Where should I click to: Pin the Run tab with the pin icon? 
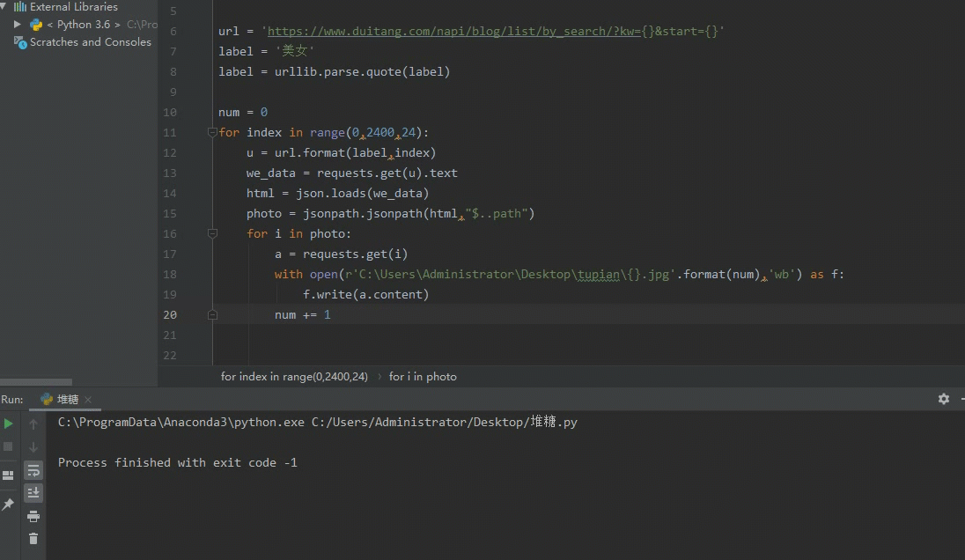(8, 504)
